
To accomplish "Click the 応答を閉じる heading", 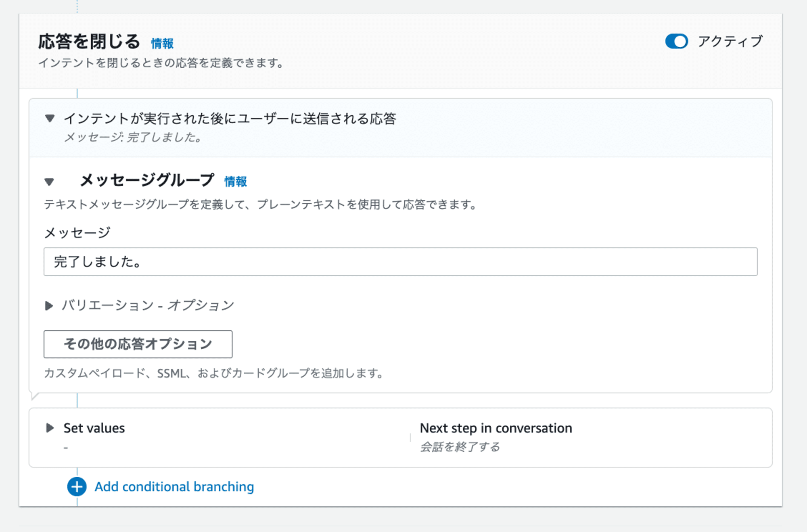I will tap(89, 42).
